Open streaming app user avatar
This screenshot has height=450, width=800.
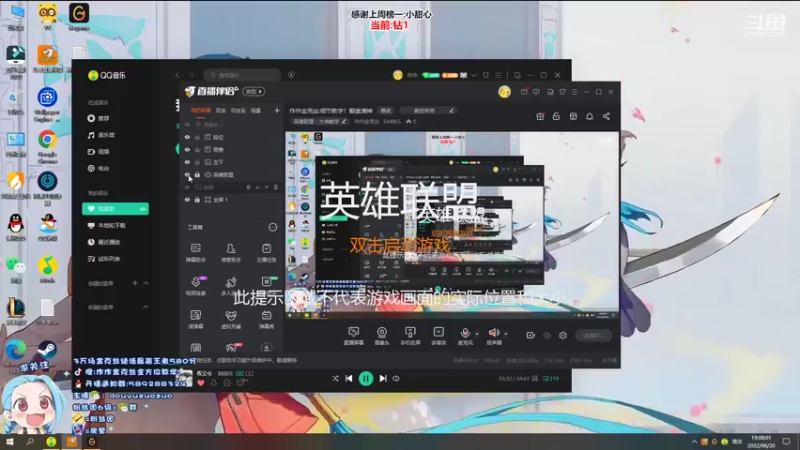tap(504, 92)
